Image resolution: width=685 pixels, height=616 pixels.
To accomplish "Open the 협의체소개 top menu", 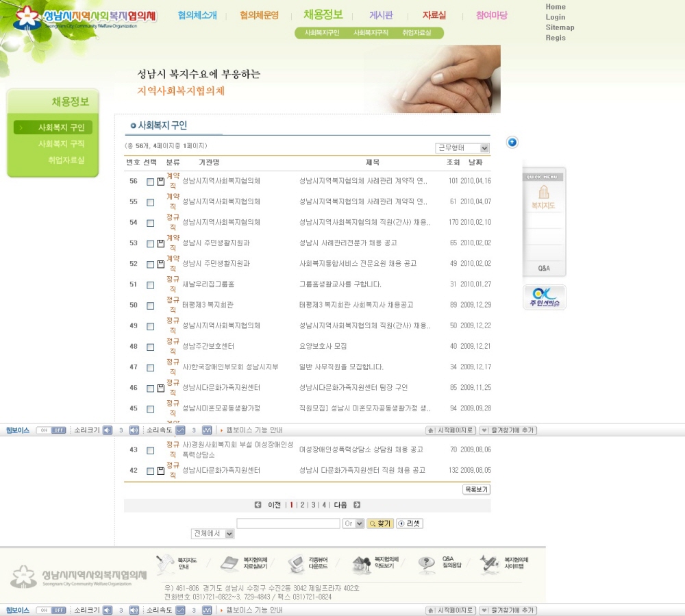I will pos(197,15).
